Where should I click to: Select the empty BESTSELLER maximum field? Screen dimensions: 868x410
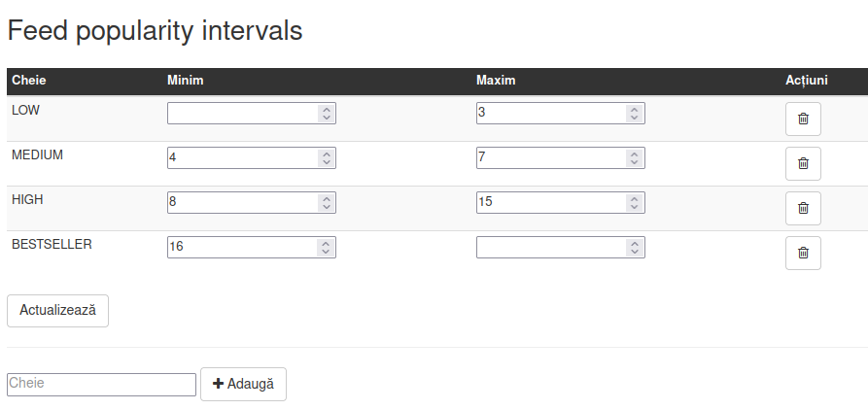(x=560, y=248)
